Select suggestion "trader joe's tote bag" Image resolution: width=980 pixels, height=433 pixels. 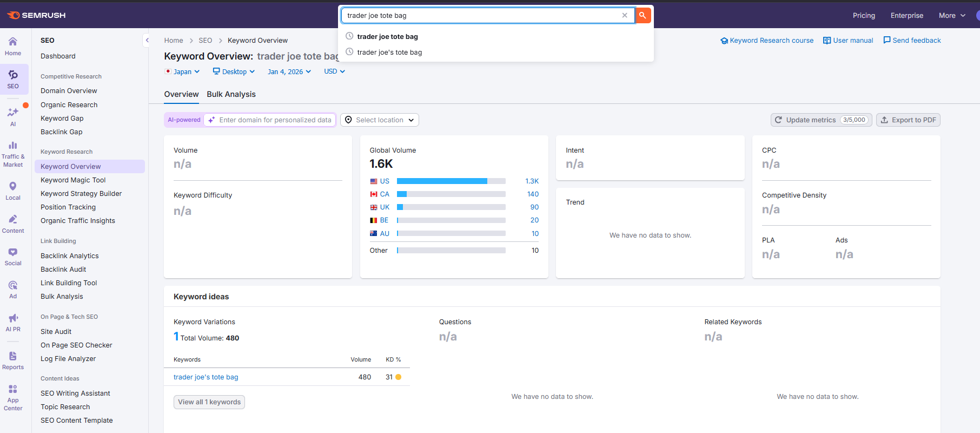pos(496,52)
